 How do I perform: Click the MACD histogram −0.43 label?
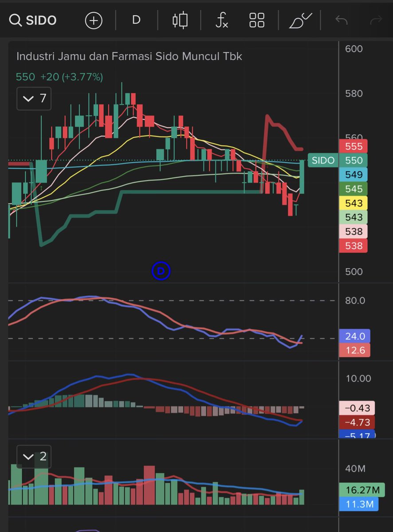357,408
